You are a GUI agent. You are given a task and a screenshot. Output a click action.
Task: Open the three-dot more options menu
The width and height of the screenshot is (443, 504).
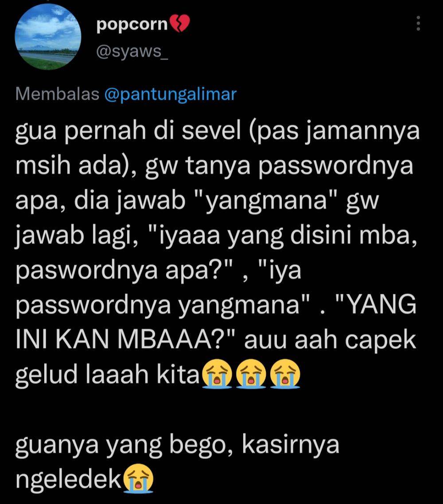pyautogui.click(x=418, y=23)
